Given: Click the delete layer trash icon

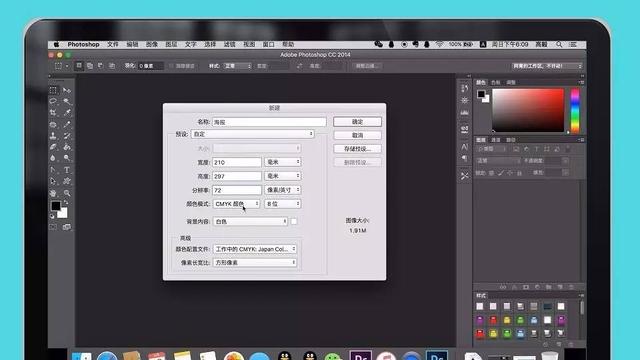Looking at the screenshot, I should pyautogui.click(x=571, y=287).
